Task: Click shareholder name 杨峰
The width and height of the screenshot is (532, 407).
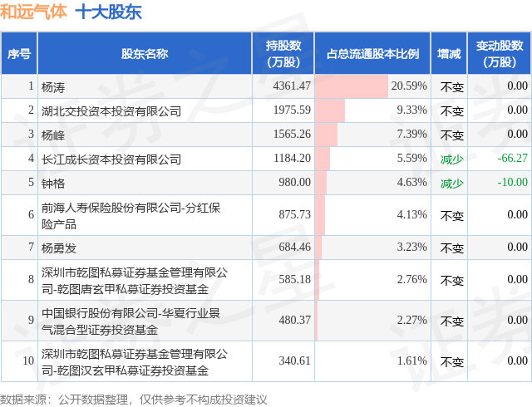Action: click(x=53, y=135)
